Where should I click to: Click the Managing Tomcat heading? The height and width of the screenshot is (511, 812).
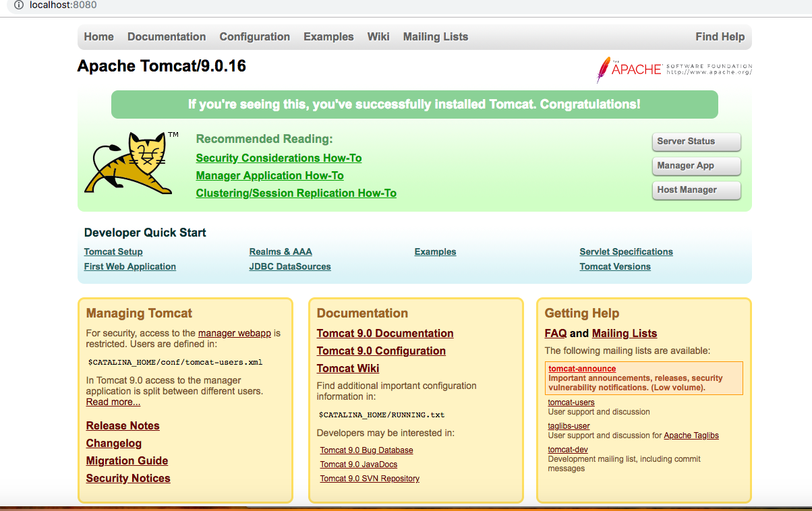click(x=139, y=313)
